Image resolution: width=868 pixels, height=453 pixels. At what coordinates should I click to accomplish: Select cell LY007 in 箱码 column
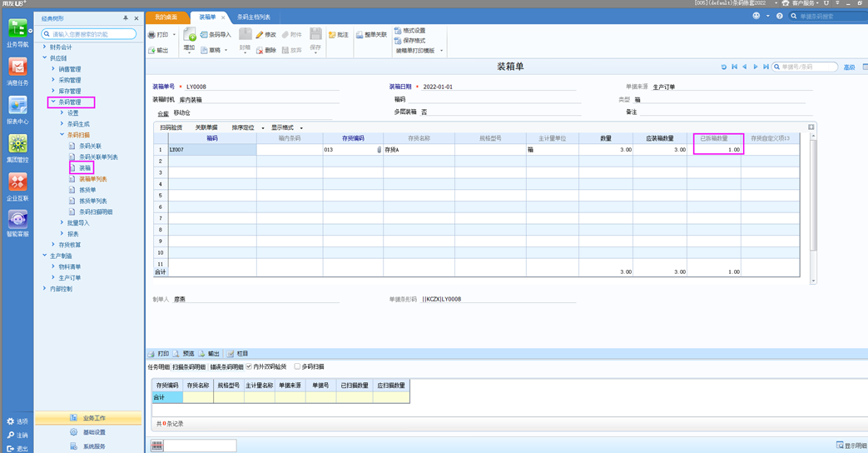pos(212,150)
